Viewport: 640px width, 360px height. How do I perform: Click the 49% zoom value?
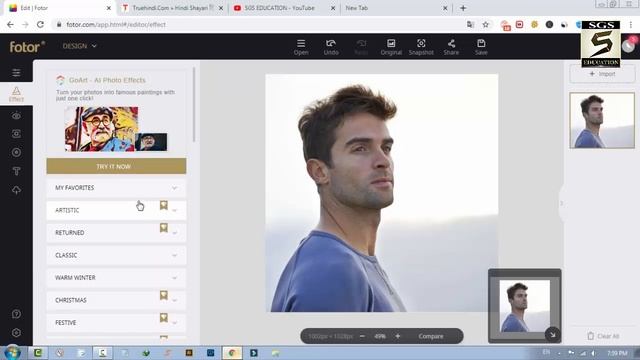[380, 336]
